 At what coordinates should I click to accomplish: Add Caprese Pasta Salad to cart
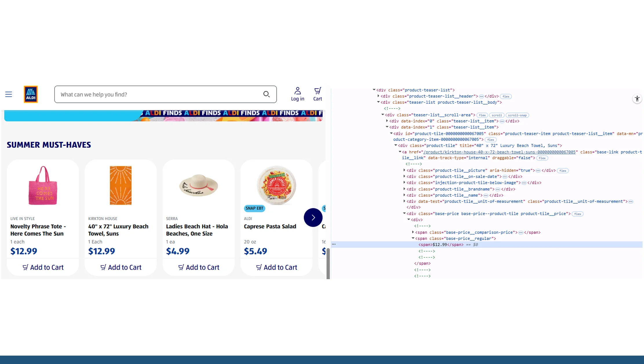(x=276, y=267)
